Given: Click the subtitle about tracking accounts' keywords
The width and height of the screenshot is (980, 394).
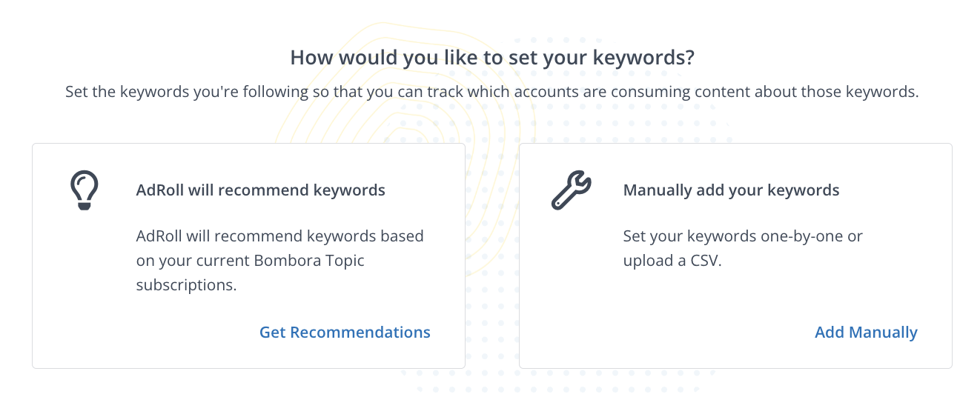Looking at the screenshot, I should click(491, 93).
